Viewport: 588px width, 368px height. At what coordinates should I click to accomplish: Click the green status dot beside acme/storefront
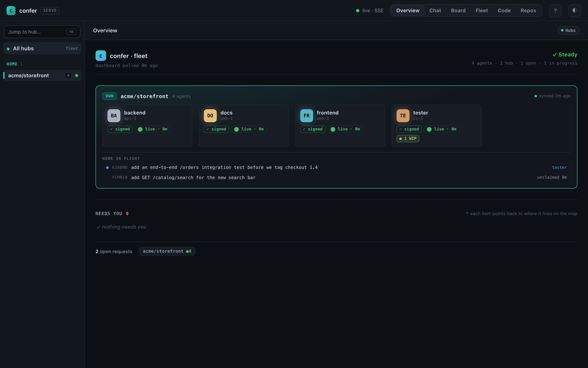(x=77, y=75)
